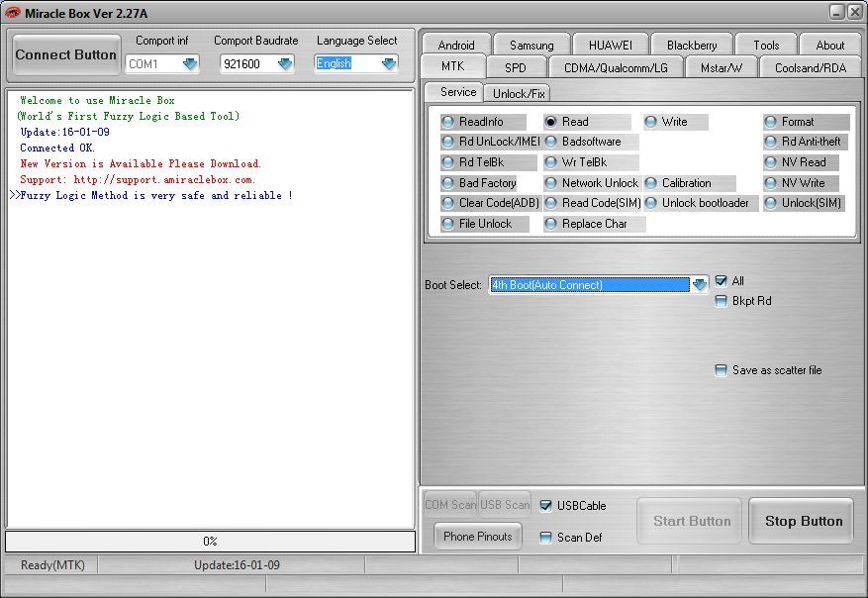Choose the Unlock(SIM) option
The width and height of the screenshot is (868, 598).
pyautogui.click(x=805, y=203)
